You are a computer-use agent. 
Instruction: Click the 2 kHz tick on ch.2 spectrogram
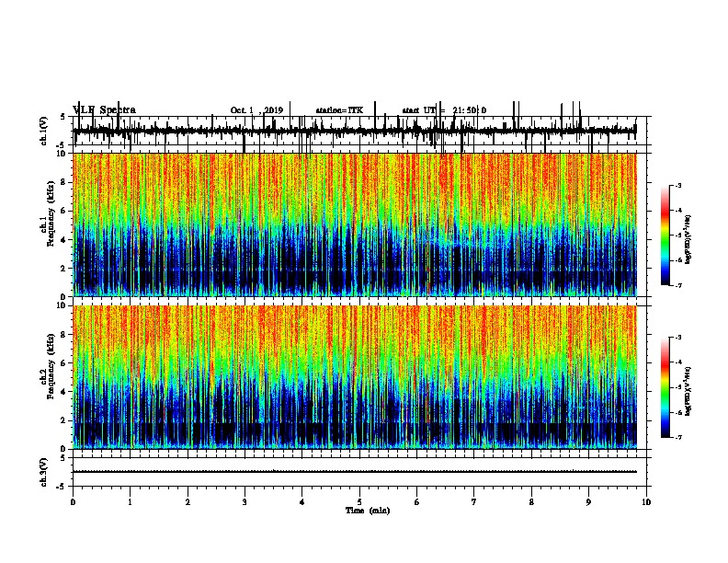point(64,420)
